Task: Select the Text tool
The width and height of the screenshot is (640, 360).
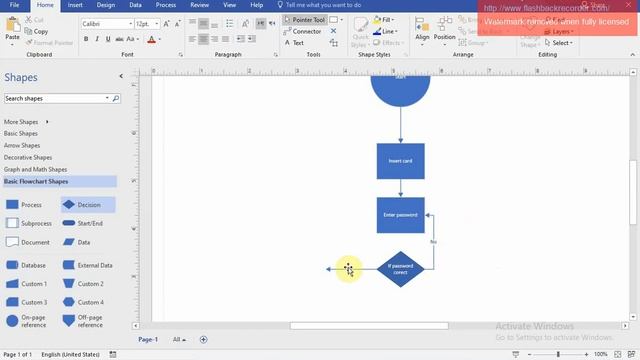Action: pyautogui.click(x=294, y=42)
